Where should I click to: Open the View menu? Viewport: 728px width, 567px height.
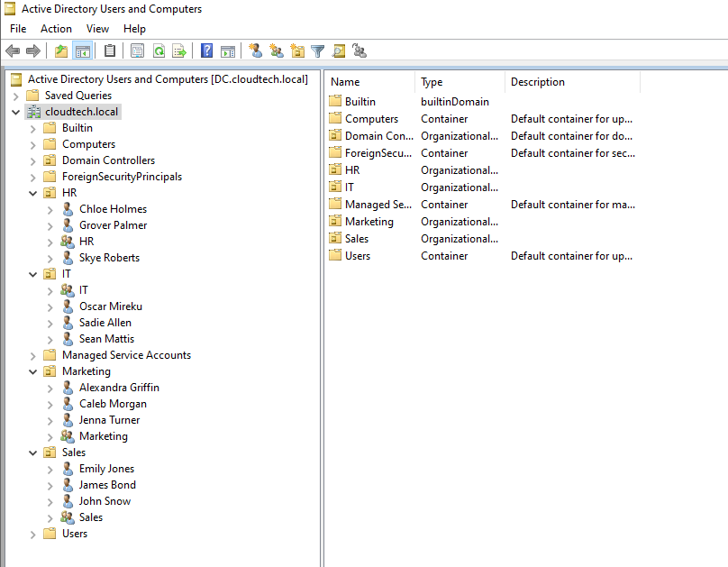tap(97, 29)
